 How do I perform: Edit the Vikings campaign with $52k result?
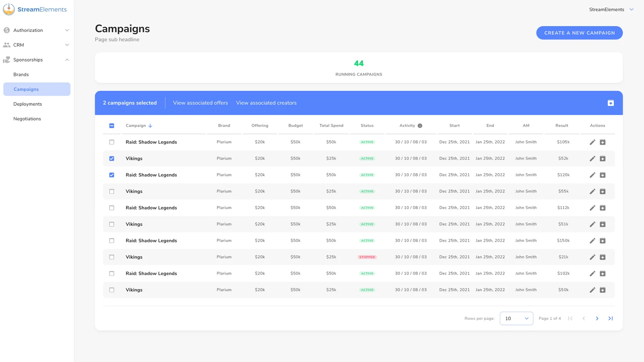click(x=592, y=158)
